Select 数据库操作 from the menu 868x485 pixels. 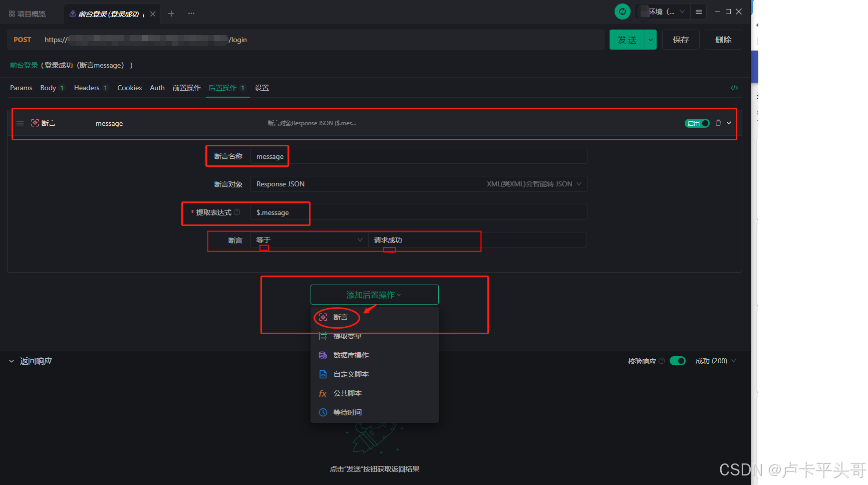pyautogui.click(x=374, y=355)
